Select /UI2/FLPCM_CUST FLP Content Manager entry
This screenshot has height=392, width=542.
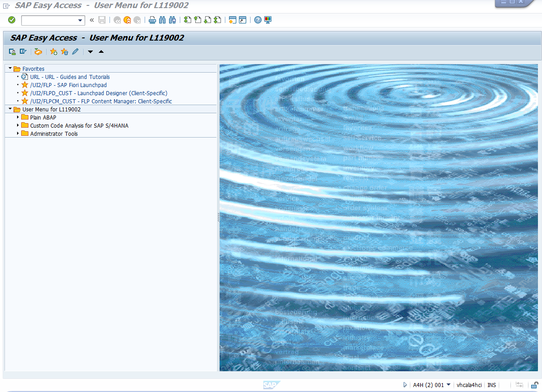tap(101, 101)
